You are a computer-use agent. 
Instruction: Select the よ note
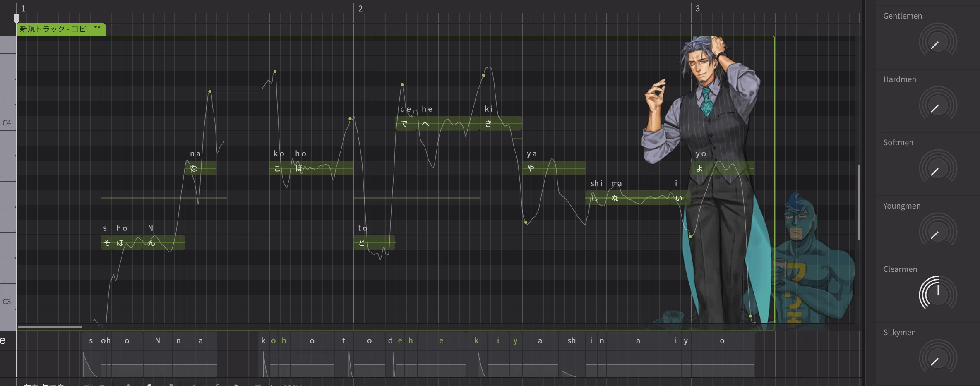click(x=723, y=168)
